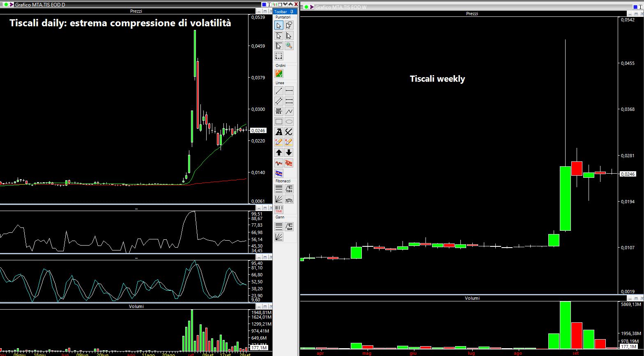Select the Gann fan tool
The height and width of the screenshot is (356, 644).
pyautogui.click(x=279, y=237)
